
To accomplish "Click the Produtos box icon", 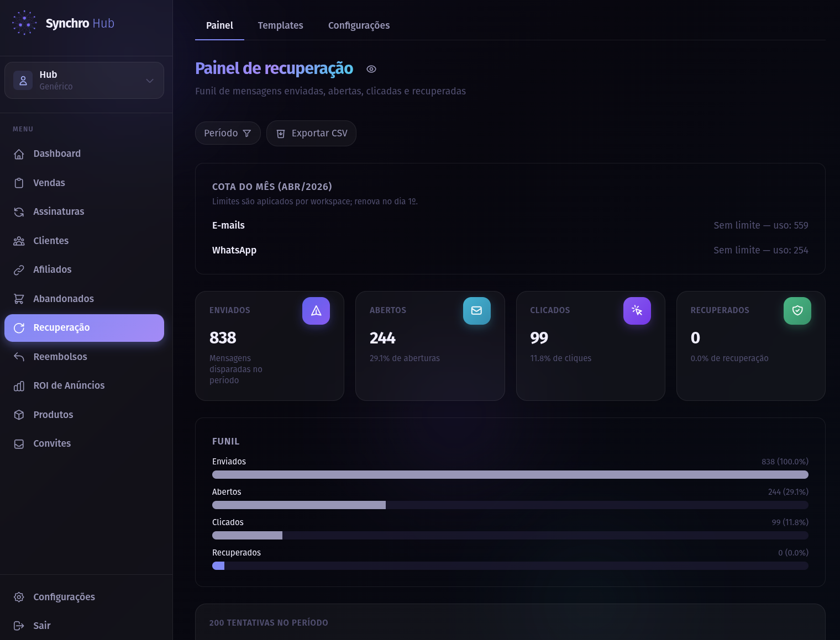I will click(19, 415).
